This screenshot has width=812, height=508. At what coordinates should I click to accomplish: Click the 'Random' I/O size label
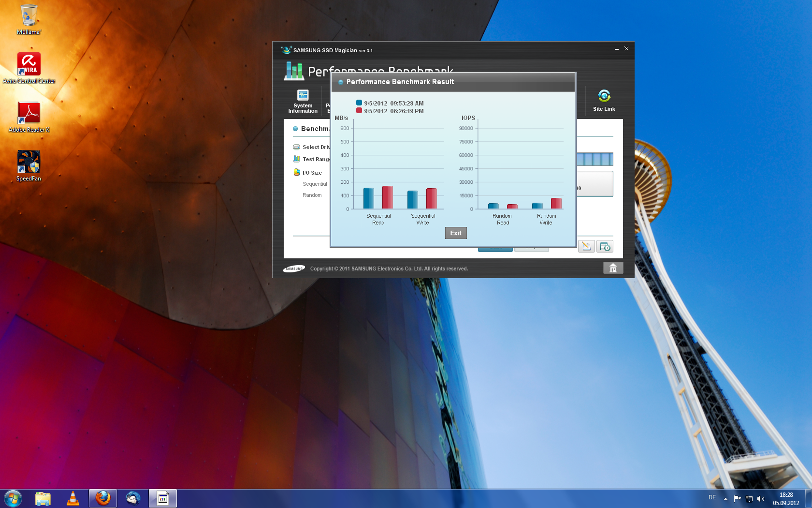coord(312,195)
